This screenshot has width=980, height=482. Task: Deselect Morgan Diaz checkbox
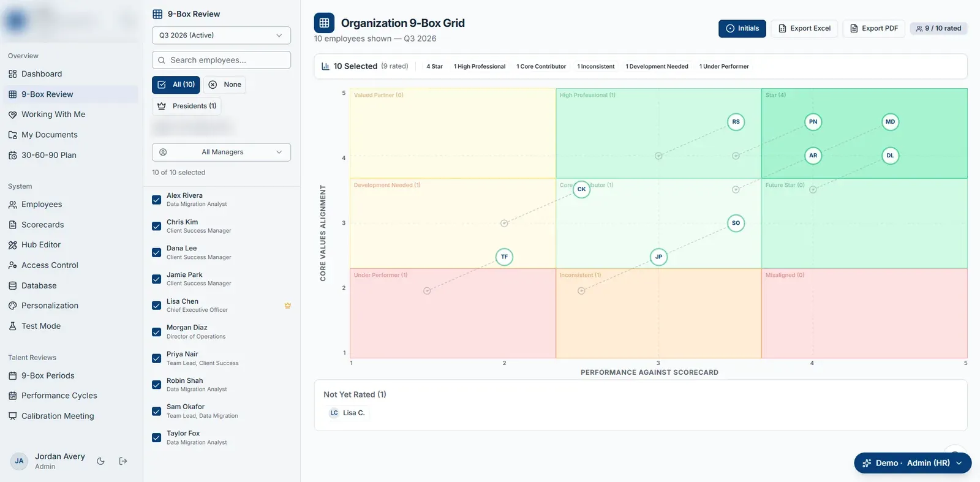click(x=157, y=332)
